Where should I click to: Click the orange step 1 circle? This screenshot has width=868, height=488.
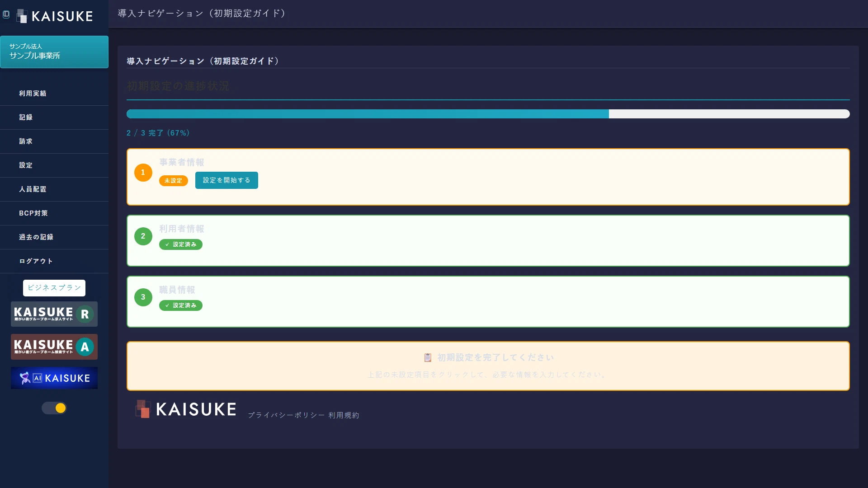coord(143,173)
